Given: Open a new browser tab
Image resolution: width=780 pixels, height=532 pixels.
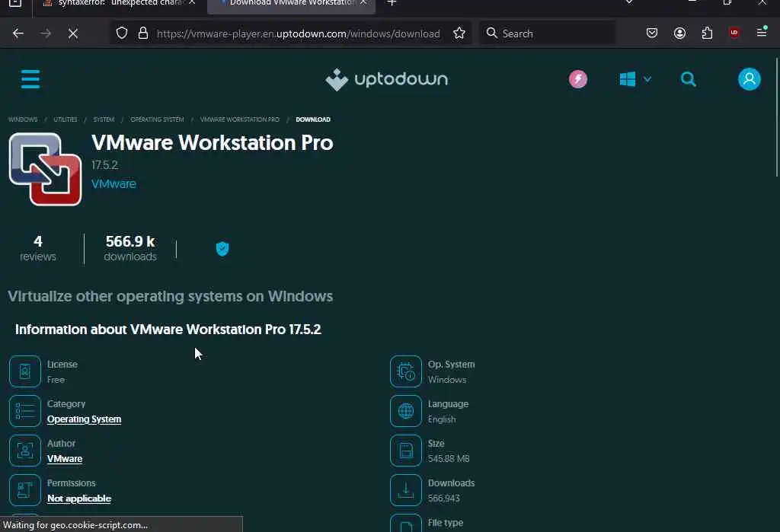Looking at the screenshot, I should [392, 3].
